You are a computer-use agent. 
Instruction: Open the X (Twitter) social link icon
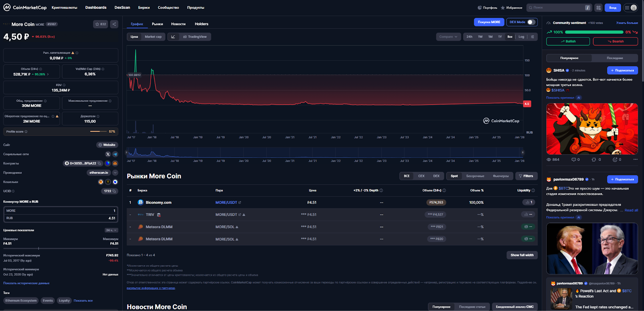[x=108, y=154]
